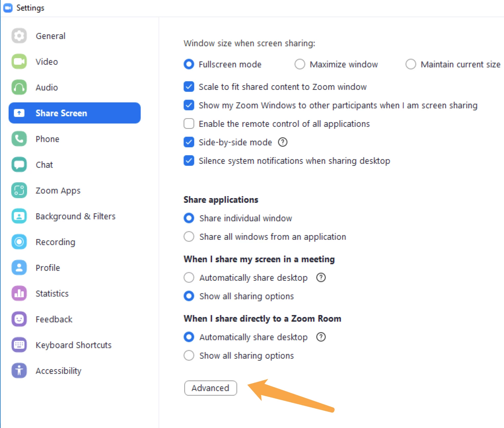Open help icon for Zoom Room Automatically share desktop

point(321,337)
